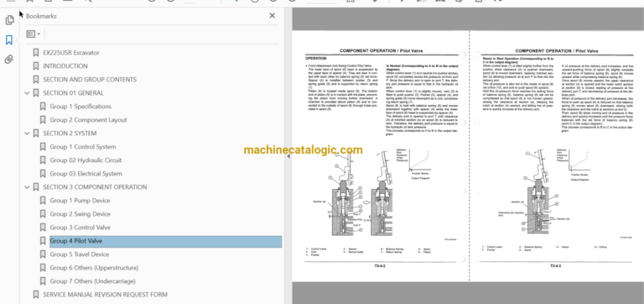Open Group 7 Others (Undercarriage) bookmark
Image resolution: width=644 pixels, height=304 pixels.
93,281
